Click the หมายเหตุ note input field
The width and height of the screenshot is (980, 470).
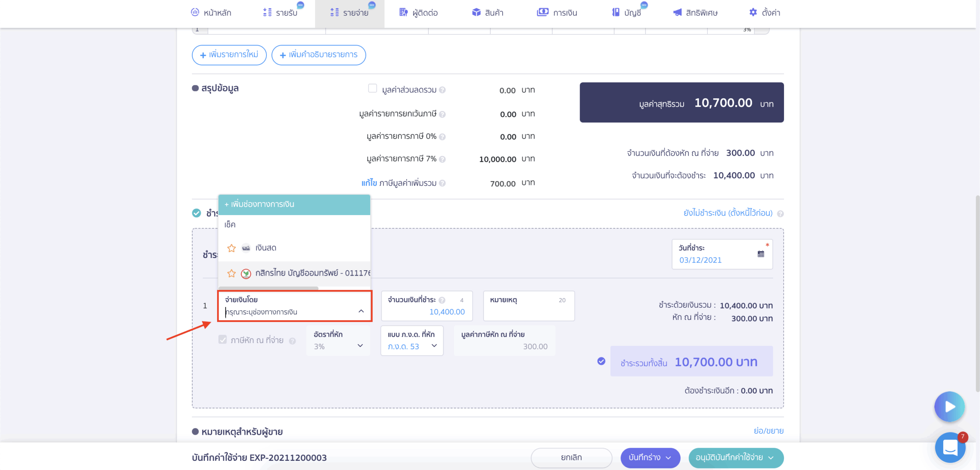point(529,306)
